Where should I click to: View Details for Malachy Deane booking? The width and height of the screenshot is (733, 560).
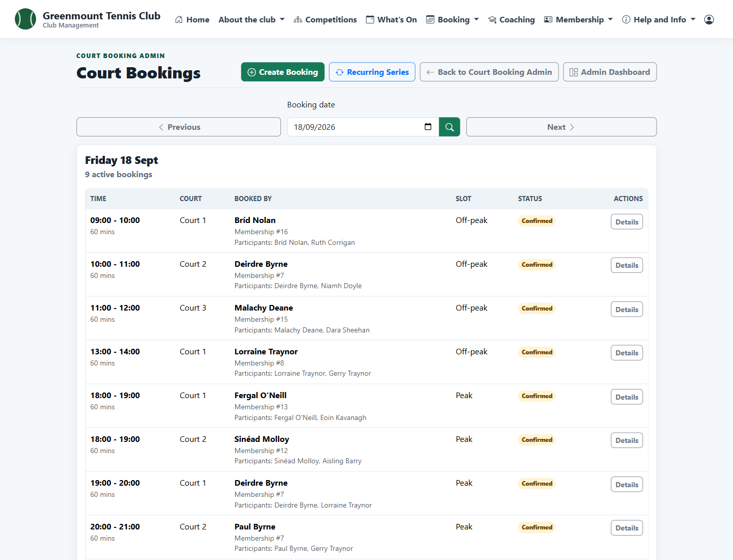click(x=627, y=310)
